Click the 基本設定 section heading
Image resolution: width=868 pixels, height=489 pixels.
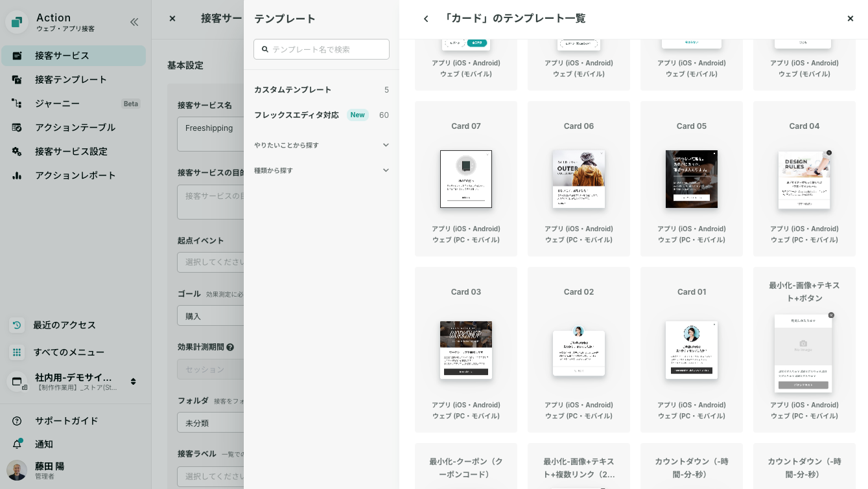pyautogui.click(x=185, y=65)
